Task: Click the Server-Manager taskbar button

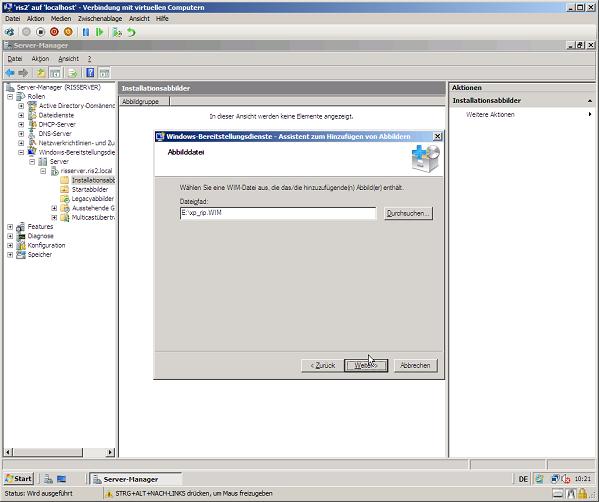Action: pyautogui.click(x=136, y=479)
